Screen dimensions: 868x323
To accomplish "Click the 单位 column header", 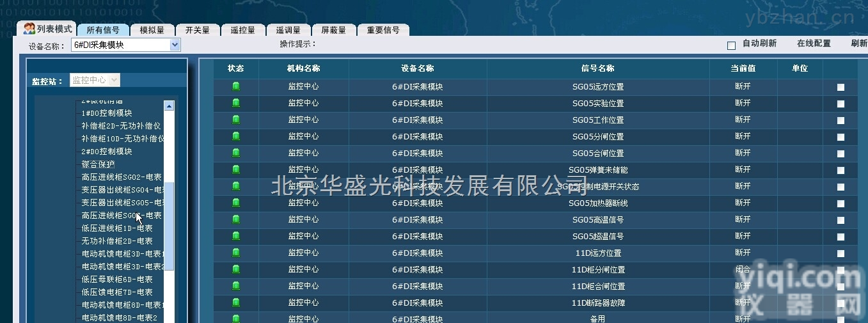I will click(800, 68).
